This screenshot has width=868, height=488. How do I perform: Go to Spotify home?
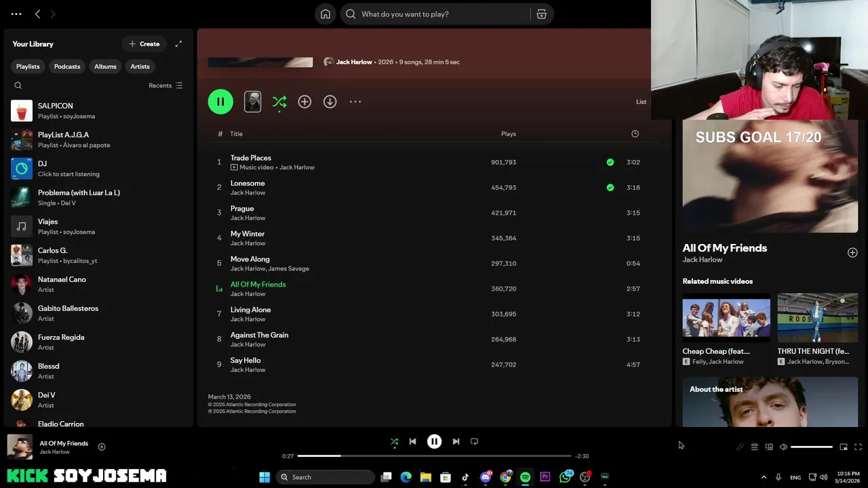coord(325,14)
